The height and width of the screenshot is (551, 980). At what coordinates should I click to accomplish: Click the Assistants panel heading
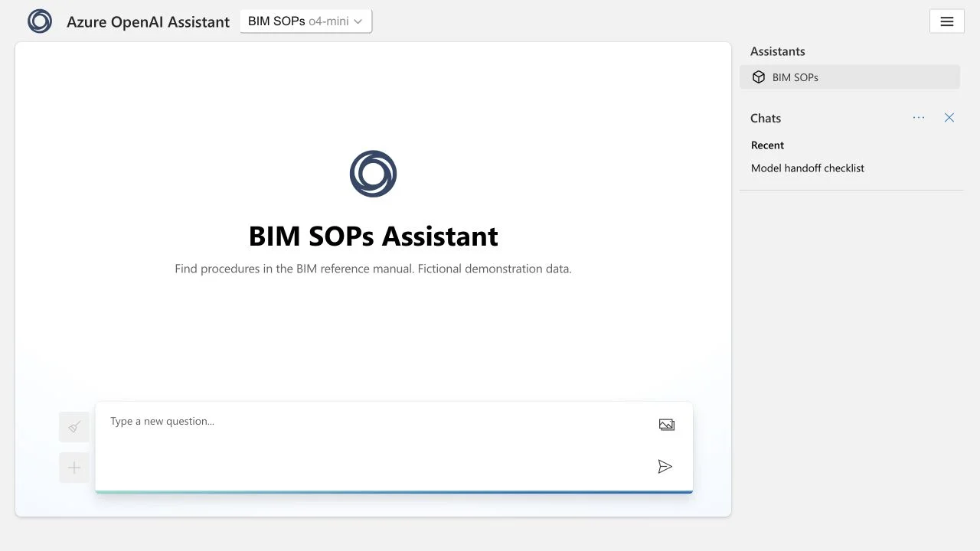777,51
